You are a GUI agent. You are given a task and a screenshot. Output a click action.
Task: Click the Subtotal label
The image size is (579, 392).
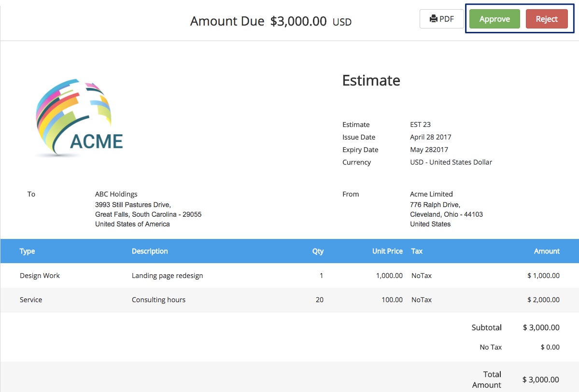coord(486,327)
